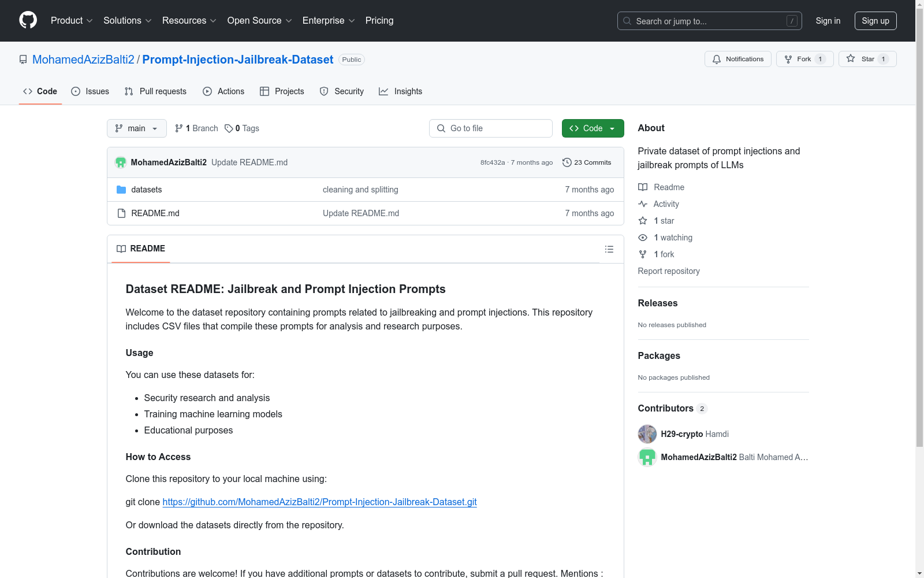
Task: Click the eye icon beside 1 watching
Action: pos(643,238)
